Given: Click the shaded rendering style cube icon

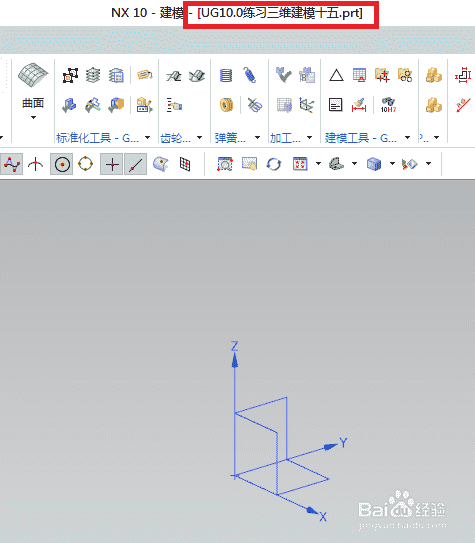Looking at the screenshot, I should coord(374,164).
